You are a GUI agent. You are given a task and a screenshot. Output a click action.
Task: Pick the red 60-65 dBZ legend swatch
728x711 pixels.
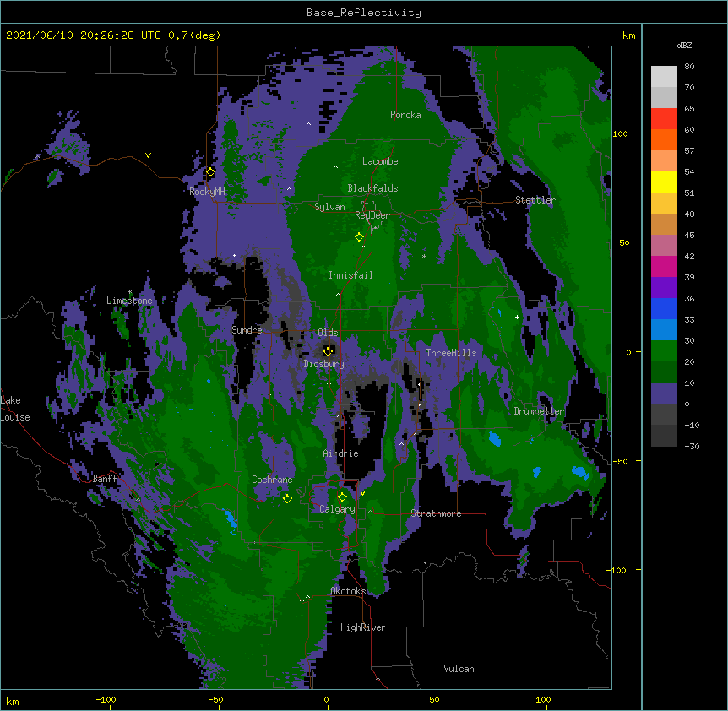(x=664, y=119)
